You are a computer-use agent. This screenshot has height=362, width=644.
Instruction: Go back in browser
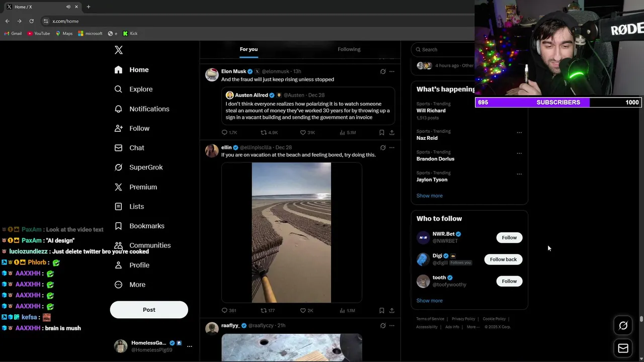click(x=7, y=21)
